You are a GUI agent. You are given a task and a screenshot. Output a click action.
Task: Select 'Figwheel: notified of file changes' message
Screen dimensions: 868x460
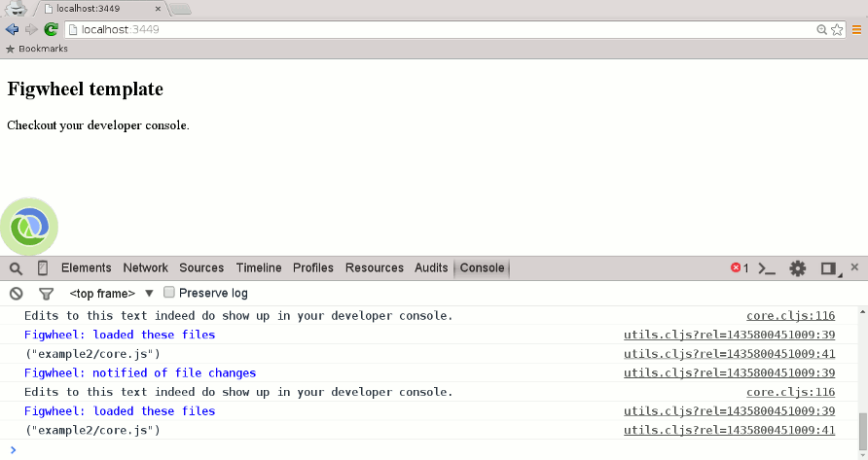click(140, 372)
